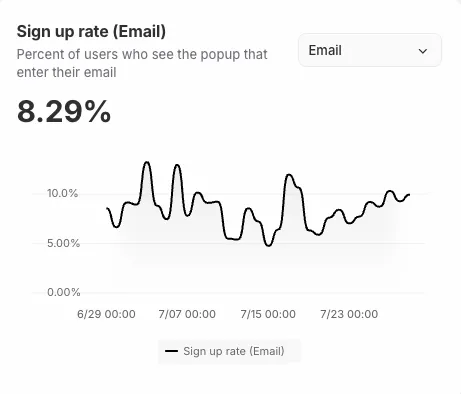Screen dimensions: 461x394
Task: Click the 0.00% y-axis label
Action: (x=64, y=292)
